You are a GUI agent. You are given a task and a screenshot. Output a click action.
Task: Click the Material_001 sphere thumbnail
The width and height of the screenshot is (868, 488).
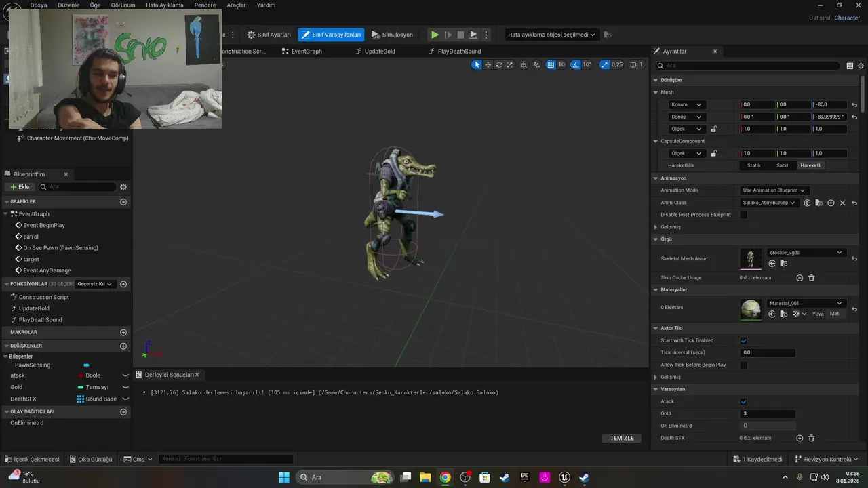click(x=751, y=308)
